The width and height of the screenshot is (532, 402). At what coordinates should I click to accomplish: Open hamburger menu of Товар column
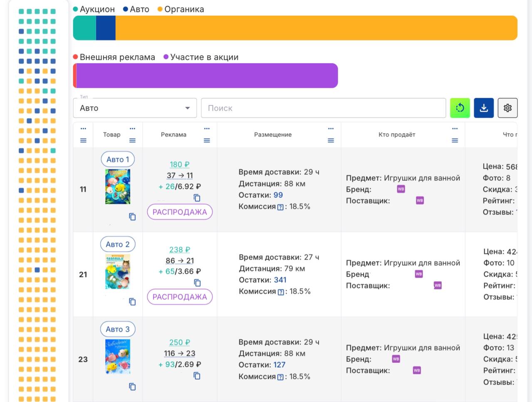[132, 141]
